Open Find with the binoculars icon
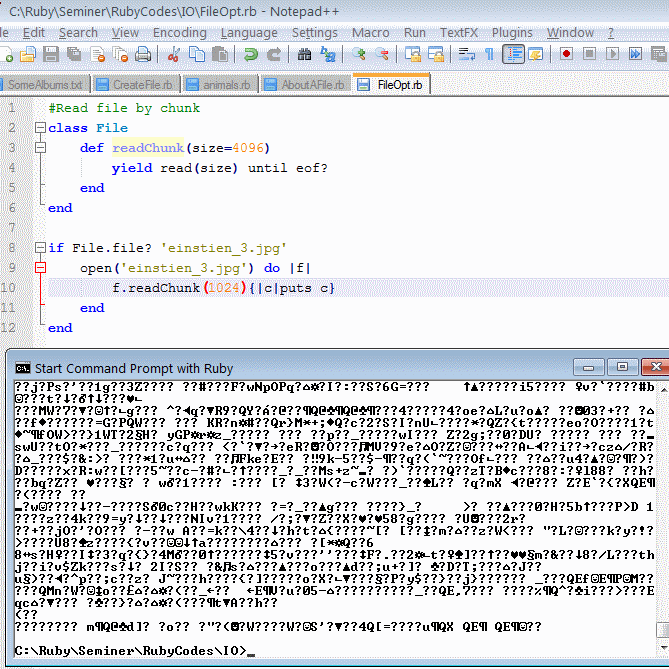The width and height of the screenshot is (669, 669). coord(302,54)
